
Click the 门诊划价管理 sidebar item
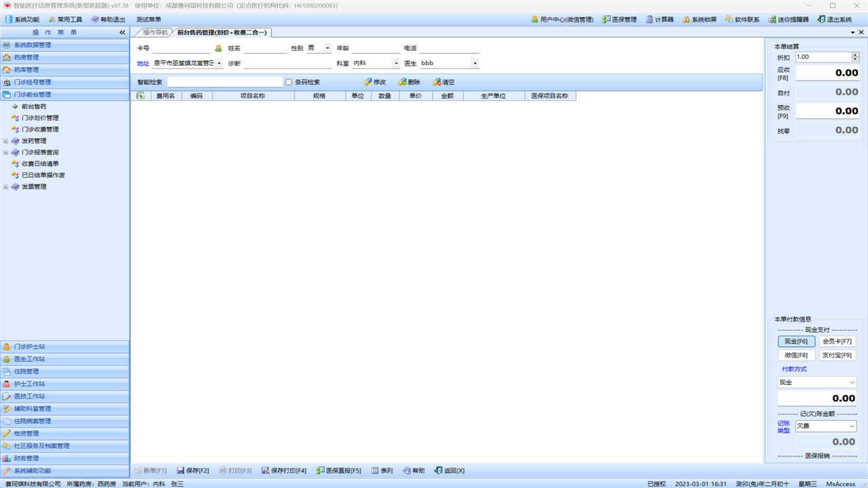click(39, 118)
